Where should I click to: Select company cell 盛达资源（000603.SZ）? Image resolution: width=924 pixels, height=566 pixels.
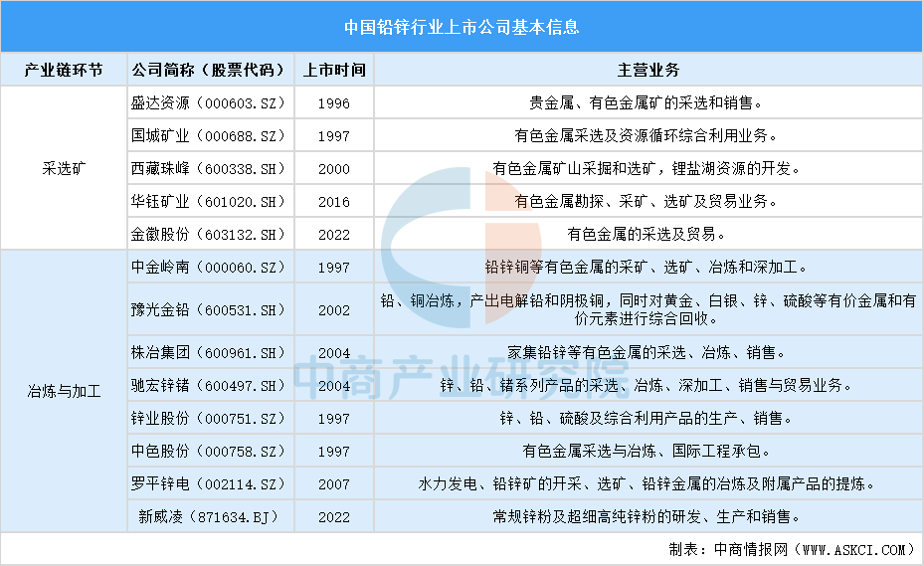tap(211, 103)
